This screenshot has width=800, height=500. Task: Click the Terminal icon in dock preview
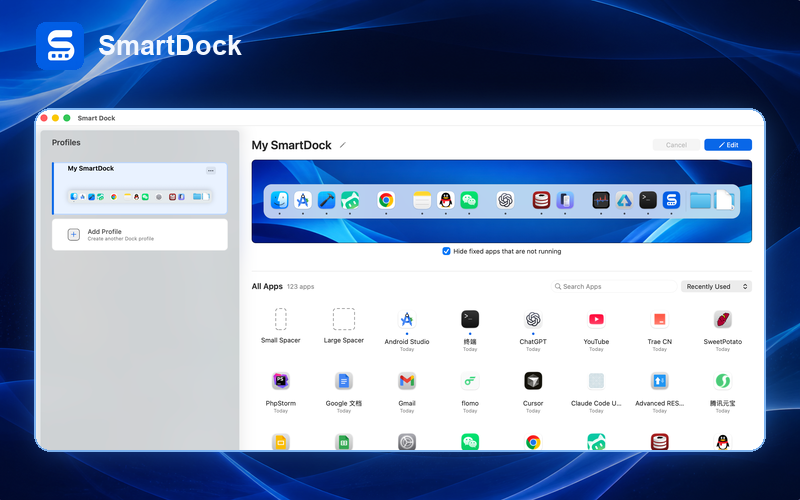pyautogui.click(x=648, y=201)
